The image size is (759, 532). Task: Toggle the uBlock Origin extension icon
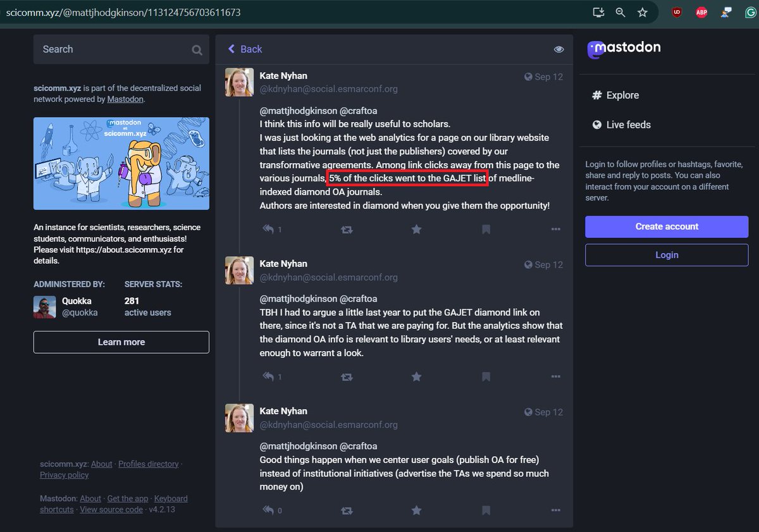click(677, 12)
